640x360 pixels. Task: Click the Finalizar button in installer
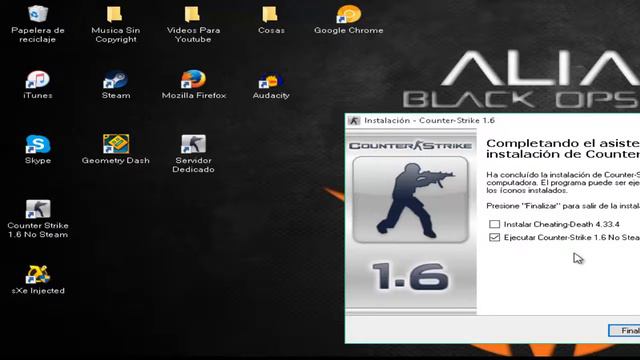[624, 330]
